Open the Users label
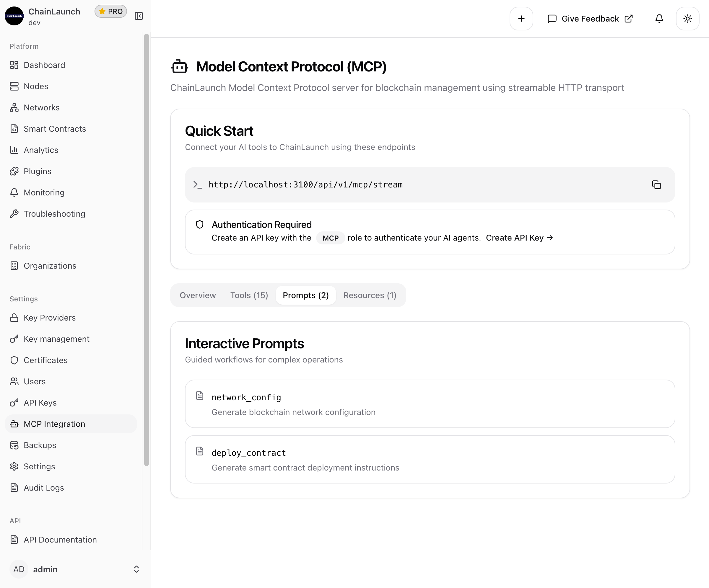The width and height of the screenshot is (709, 588). [x=35, y=382]
